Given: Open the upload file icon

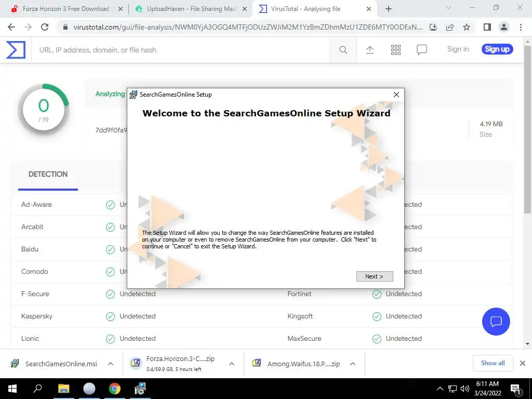Looking at the screenshot, I should (x=370, y=50).
